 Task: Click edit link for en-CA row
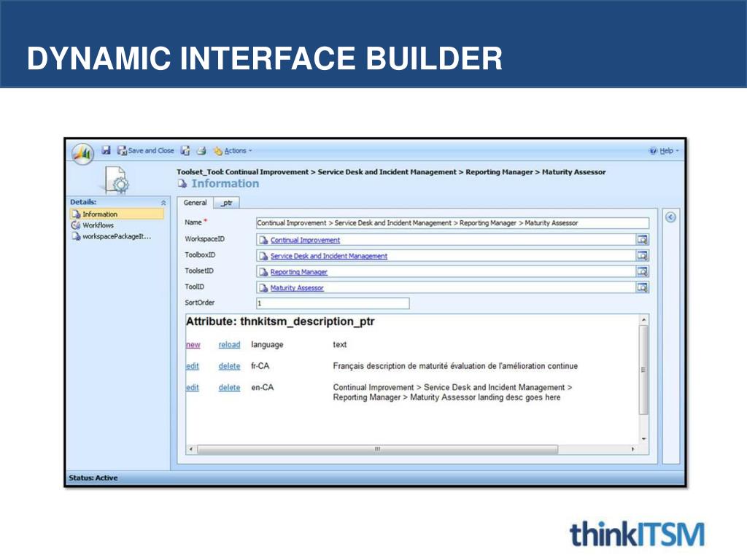coord(192,388)
